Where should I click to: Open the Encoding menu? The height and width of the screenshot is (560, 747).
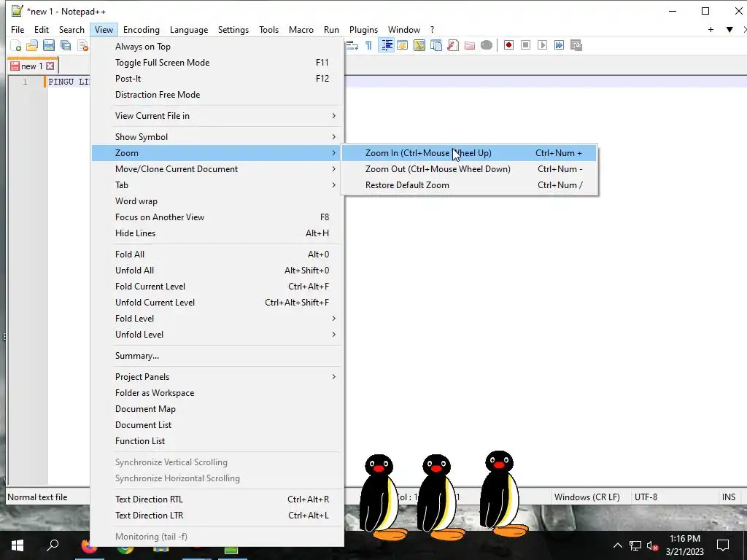(141, 29)
